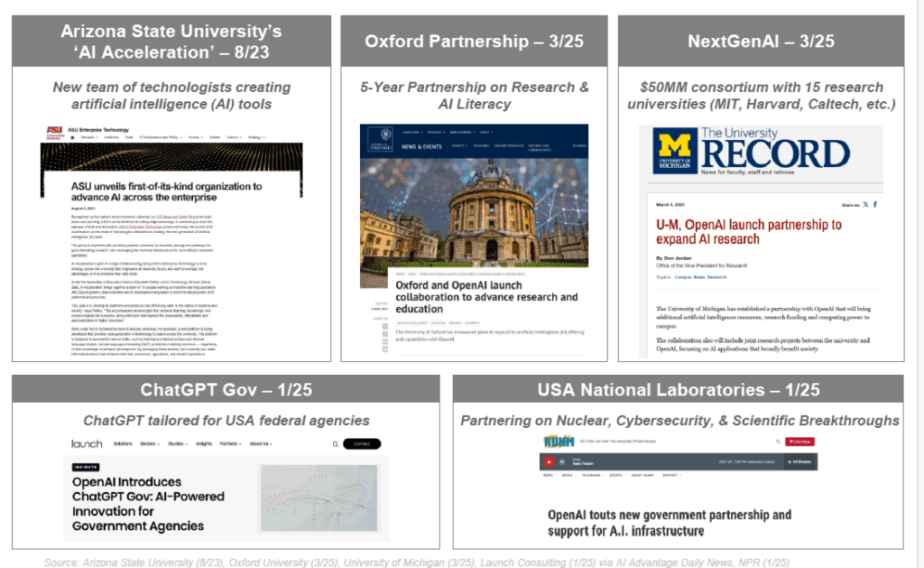Click the "OpenAI Introduces ChatGPT Gov" headline
The image size is (924, 568).
148,504
